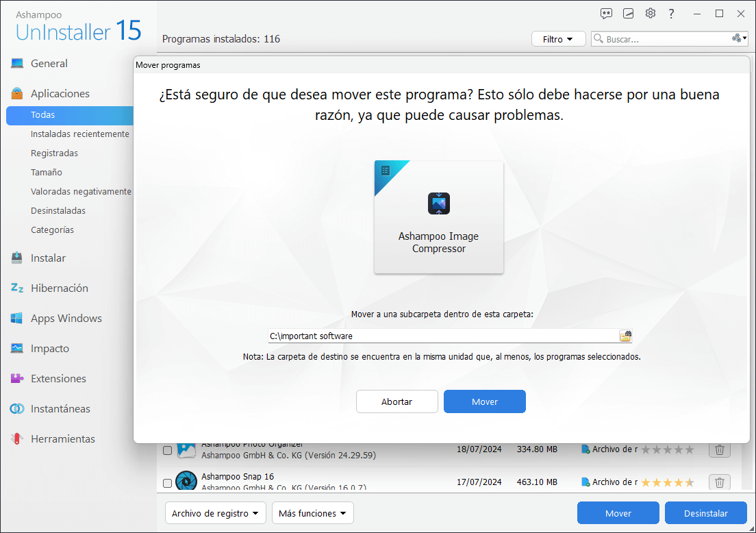Click the skin/theme icon in title bar
Viewport: 756px width, 533px height.
pos(628,14)
